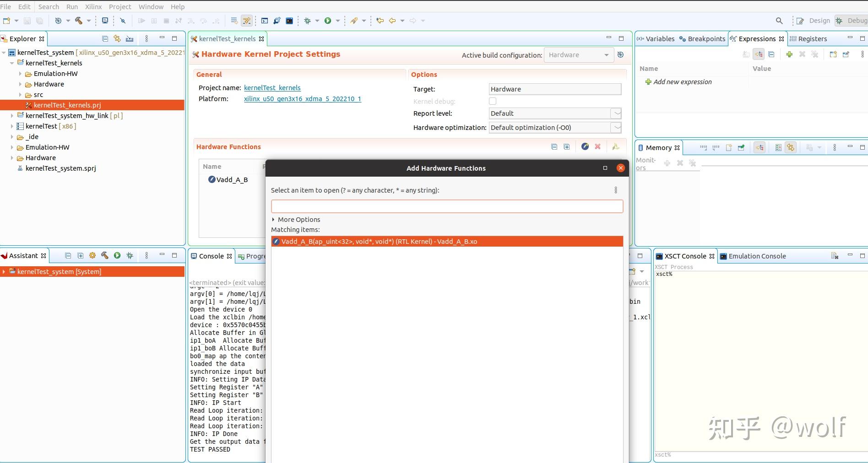Click the search input field in Add Hardware Functions
The image size is (868, 463).
click(447, 206)
